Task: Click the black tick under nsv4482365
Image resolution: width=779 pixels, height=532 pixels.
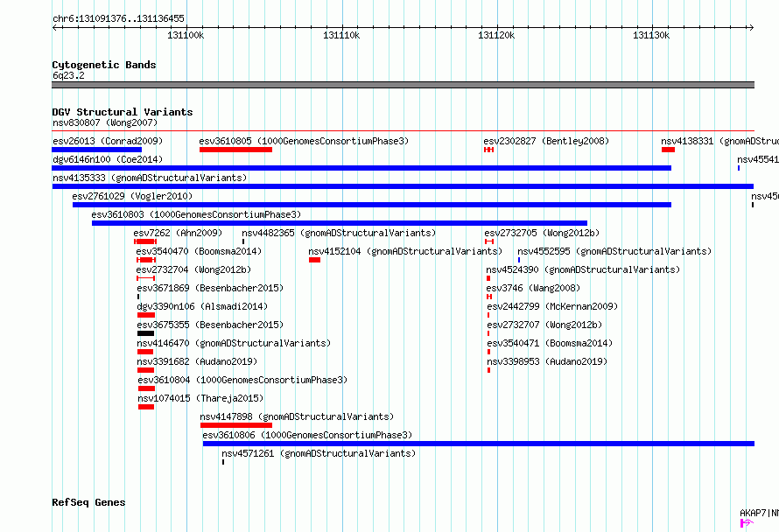Action: point(243,241)
